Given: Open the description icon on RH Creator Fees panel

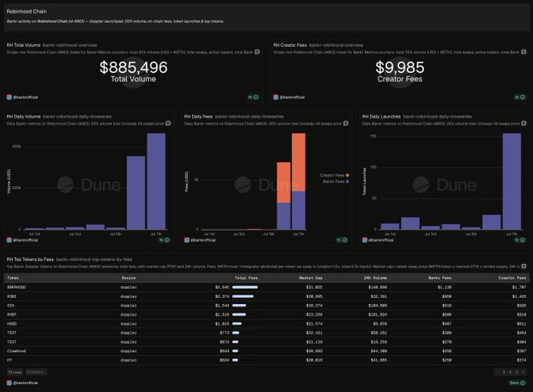Looking at the screenshot, I should click(x=524, y=52).
